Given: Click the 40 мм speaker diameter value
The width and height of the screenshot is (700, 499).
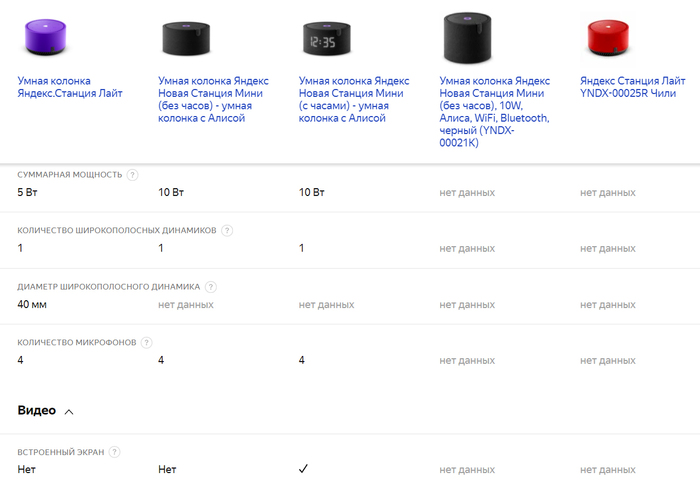Looking at the screenshot, I should [32, 304].
